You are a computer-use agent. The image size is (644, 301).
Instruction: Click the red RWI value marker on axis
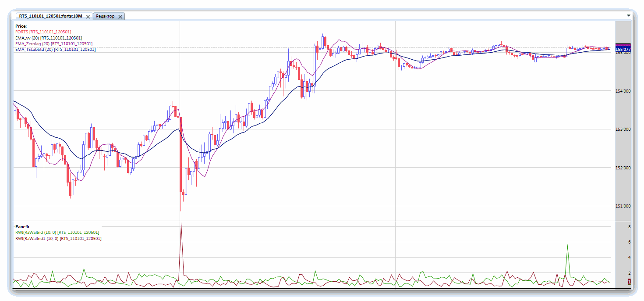click(x=629, y=281)
